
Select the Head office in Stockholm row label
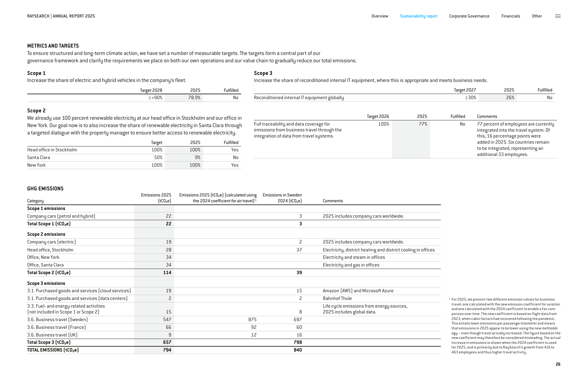(x=52, y=150)
